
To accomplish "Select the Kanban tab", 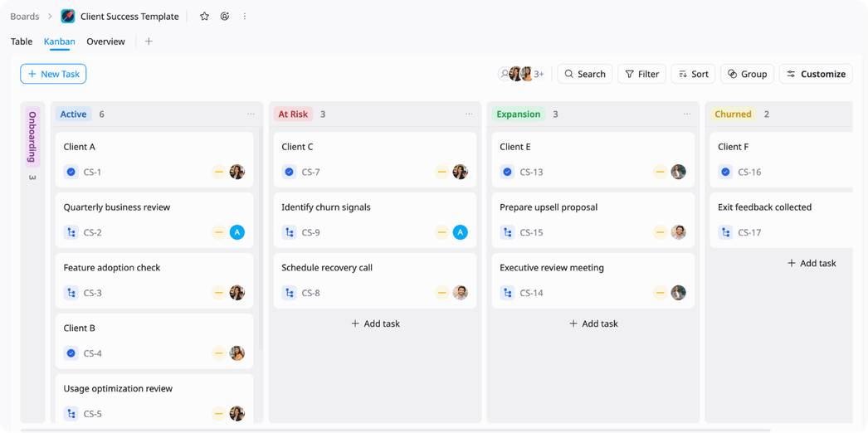I will [x=60, y=41].
